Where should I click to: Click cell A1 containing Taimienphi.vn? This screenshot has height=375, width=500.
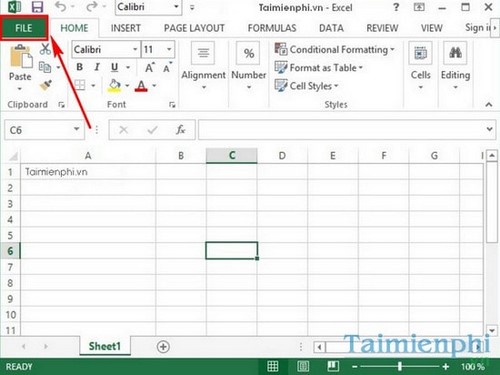pos(88,172)
